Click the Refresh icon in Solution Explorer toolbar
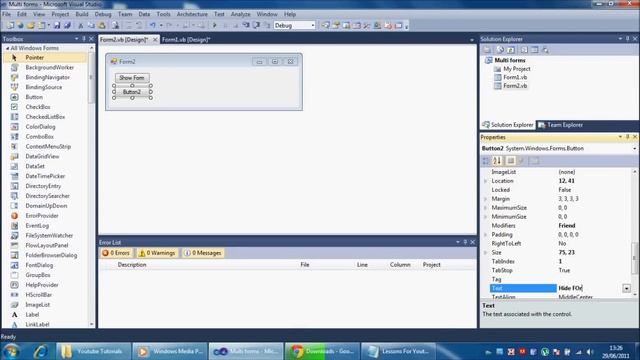The height and width of the screenshot is (360, 640). 511,50
